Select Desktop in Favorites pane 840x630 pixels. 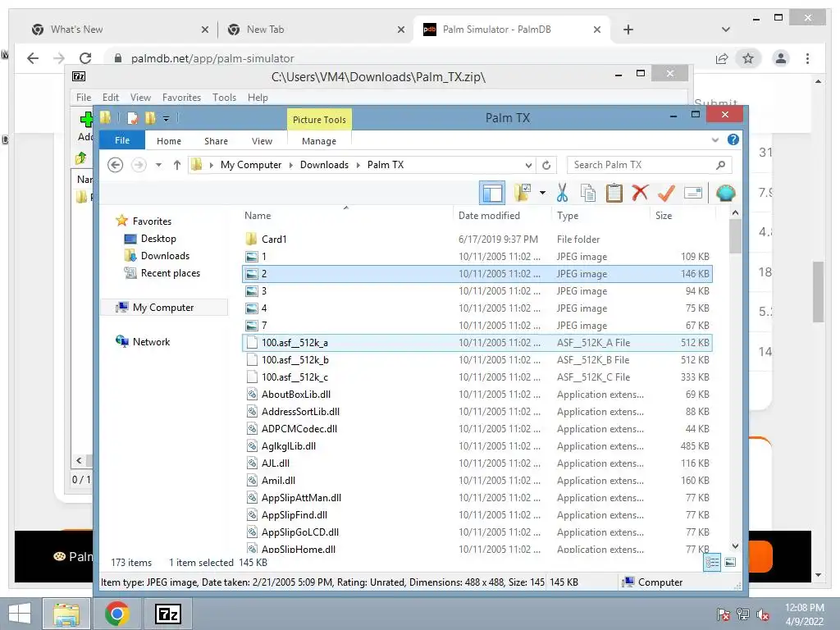pyautogui.click(x=158, y=239)
